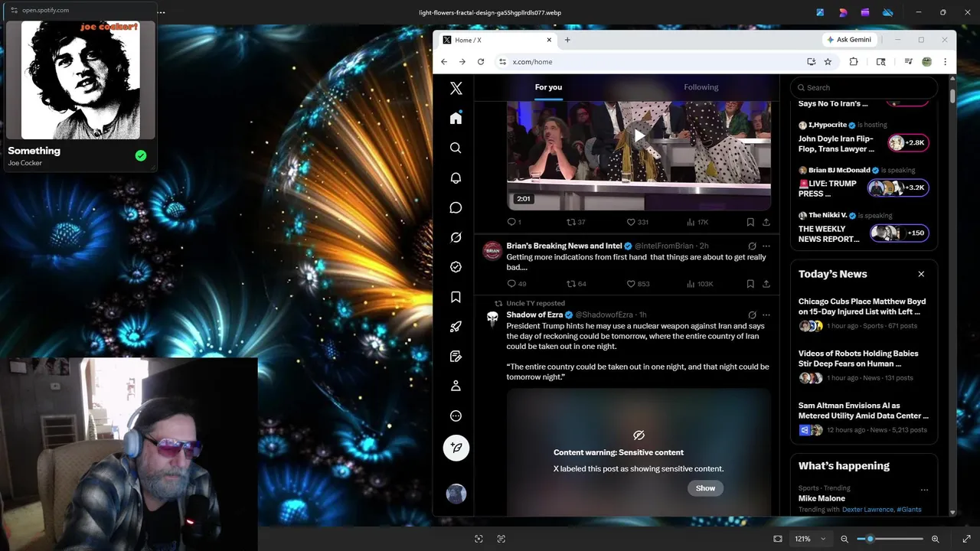Open Chrome three-dot menu
This screenshot has height=551, width=980.
(x=945, y=62)
